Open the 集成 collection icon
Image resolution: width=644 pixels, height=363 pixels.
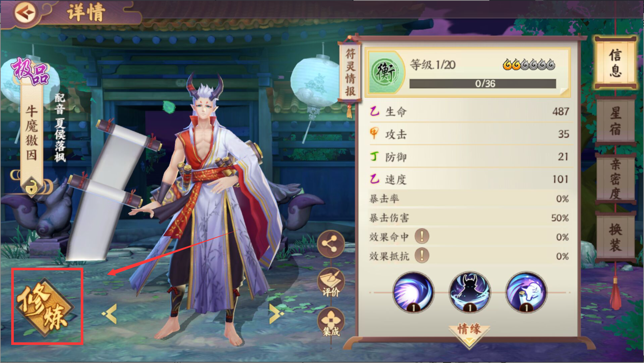coord(330,322)
